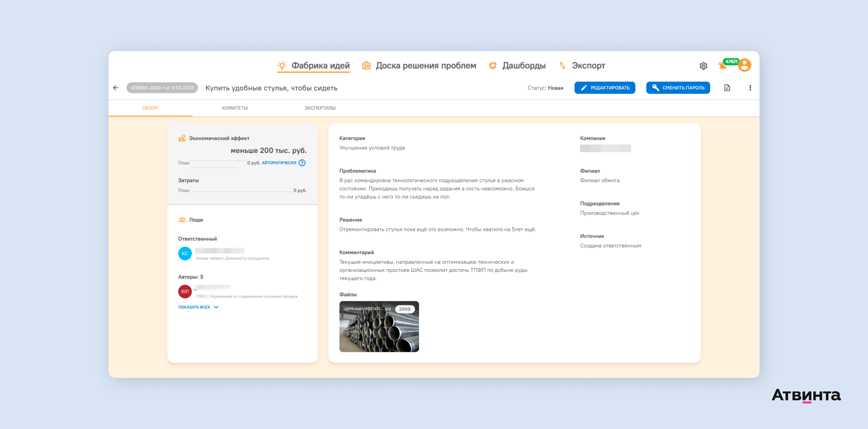
Task: Click the help question mark near АВТОМАТИЧЕСКИ
Action: (x=302, y=163)
